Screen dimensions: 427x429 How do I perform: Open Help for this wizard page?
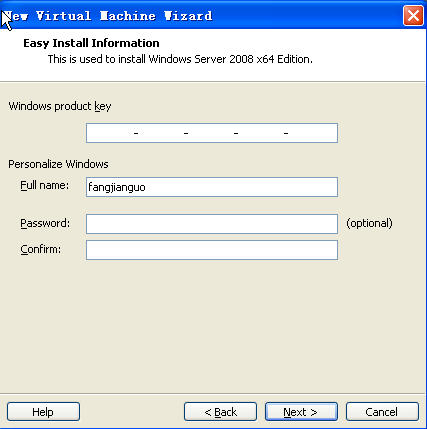coord(43,412)
